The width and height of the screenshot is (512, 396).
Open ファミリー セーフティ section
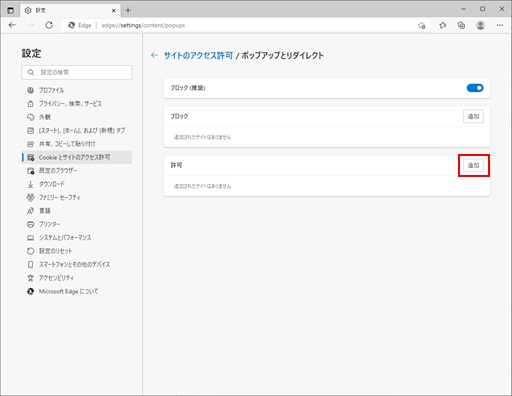click(77, 197)
